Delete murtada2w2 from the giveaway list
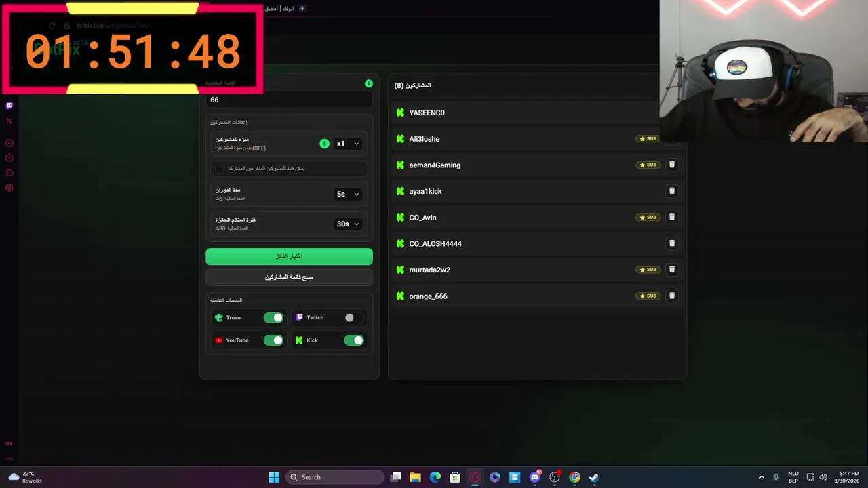The height and width of the screenshot is (488, 868). coord(672,270)
